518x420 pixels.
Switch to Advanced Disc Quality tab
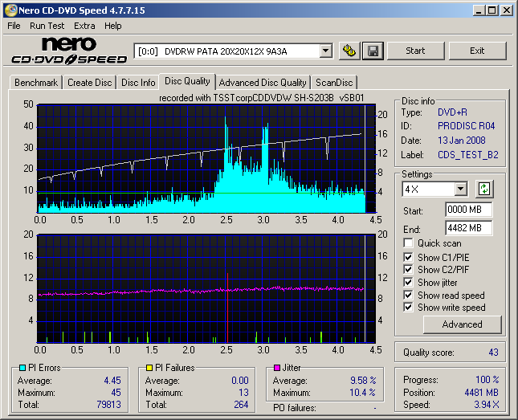click(263, 83)
